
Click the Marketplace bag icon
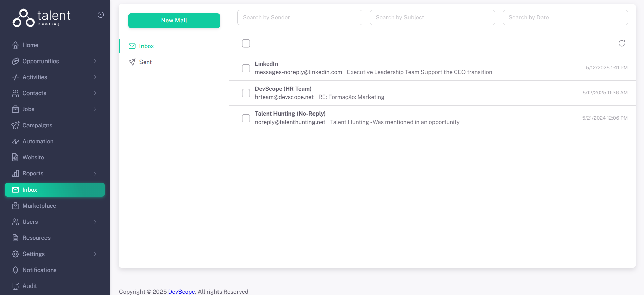[15, 206]
